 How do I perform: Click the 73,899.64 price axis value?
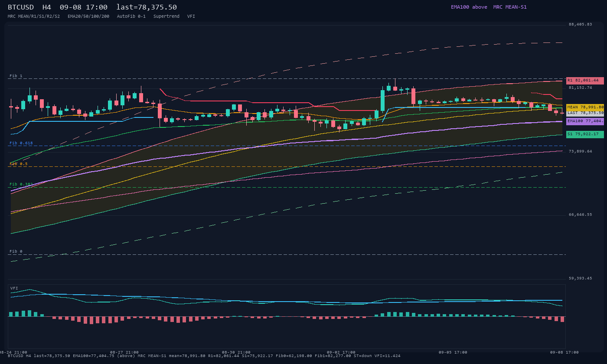580,151
